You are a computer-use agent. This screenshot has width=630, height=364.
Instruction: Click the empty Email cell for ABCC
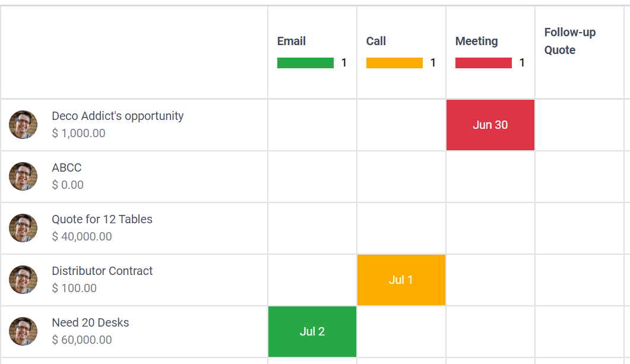click(312, 176)
